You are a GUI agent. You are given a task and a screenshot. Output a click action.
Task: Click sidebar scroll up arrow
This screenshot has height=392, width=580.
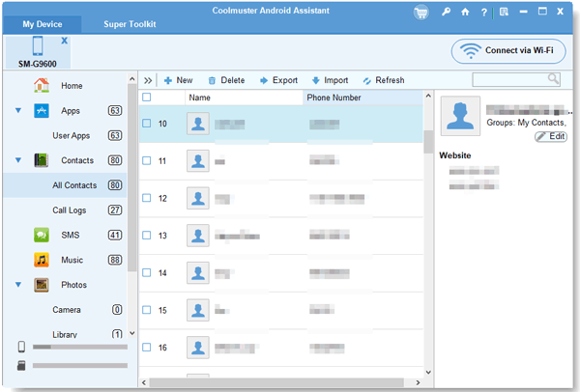132,79
